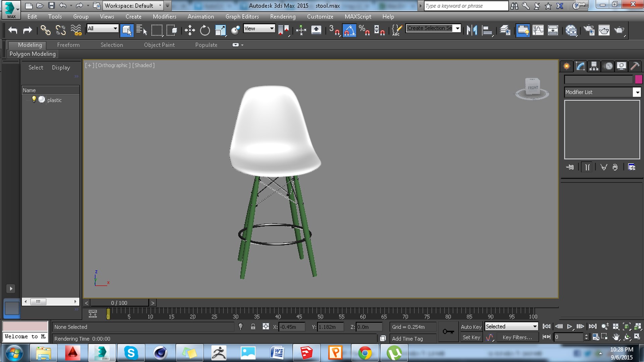Open the Display command panel
The height and width of the screenshot is (362, 644).
[x=621, y=66]
